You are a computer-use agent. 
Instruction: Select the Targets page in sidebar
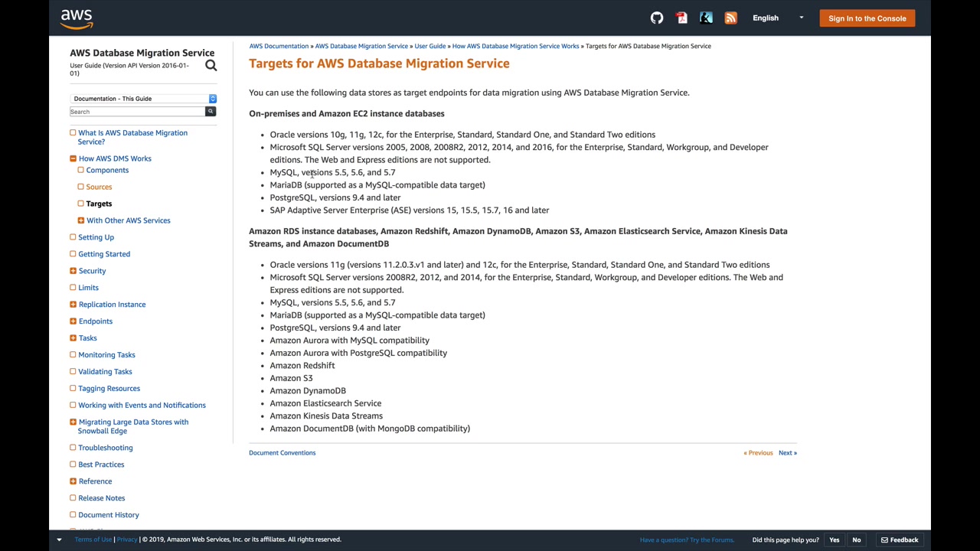pos(99,204)
